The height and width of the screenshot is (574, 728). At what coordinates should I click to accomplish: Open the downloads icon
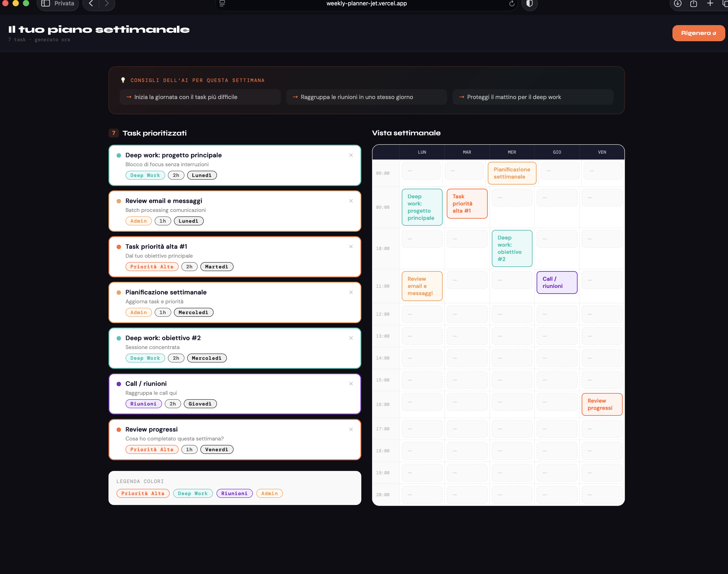pos(678,3)
